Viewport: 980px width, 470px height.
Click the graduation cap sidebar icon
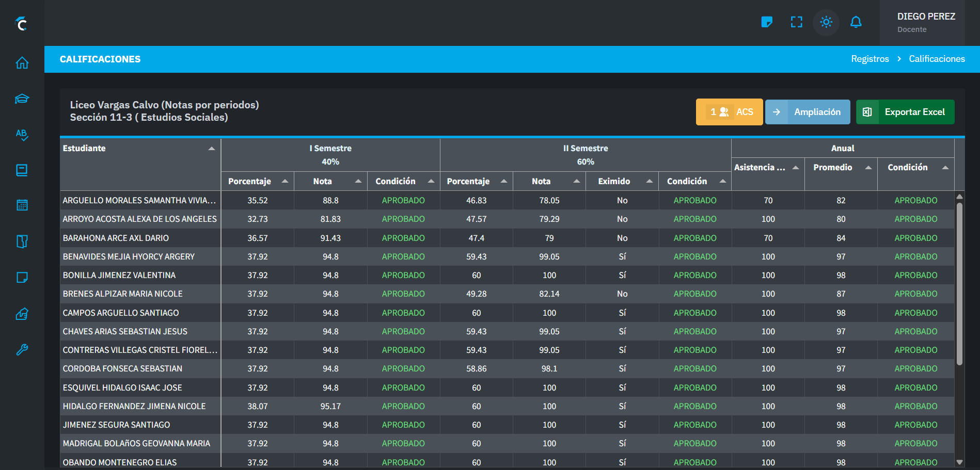point(22,99)
